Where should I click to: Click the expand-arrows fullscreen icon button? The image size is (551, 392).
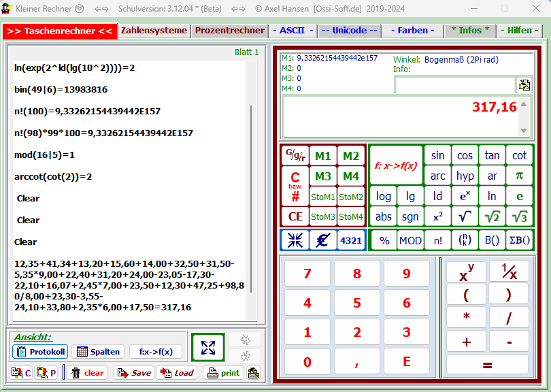[208, 348]
